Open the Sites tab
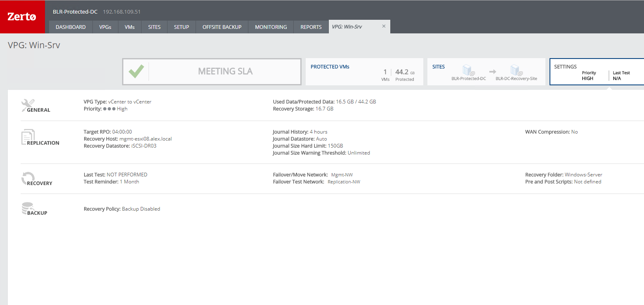Image resolution: width=644 pixels, height=305 pixels. [x=154, y=27]
